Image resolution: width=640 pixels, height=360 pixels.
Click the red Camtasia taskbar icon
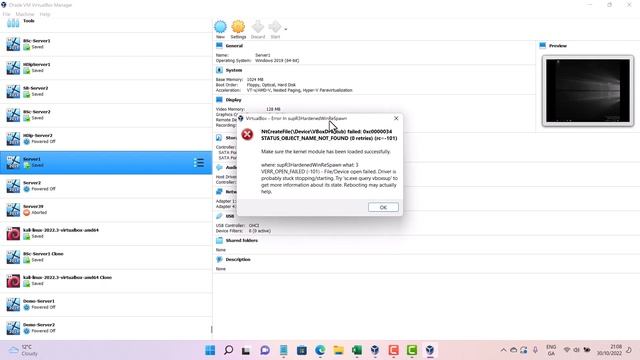(393, 350)
